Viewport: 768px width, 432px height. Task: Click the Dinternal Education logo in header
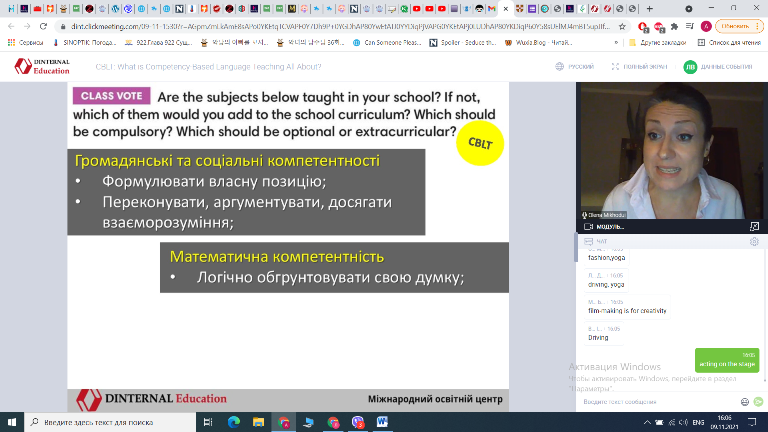click(x=42, y=66)
